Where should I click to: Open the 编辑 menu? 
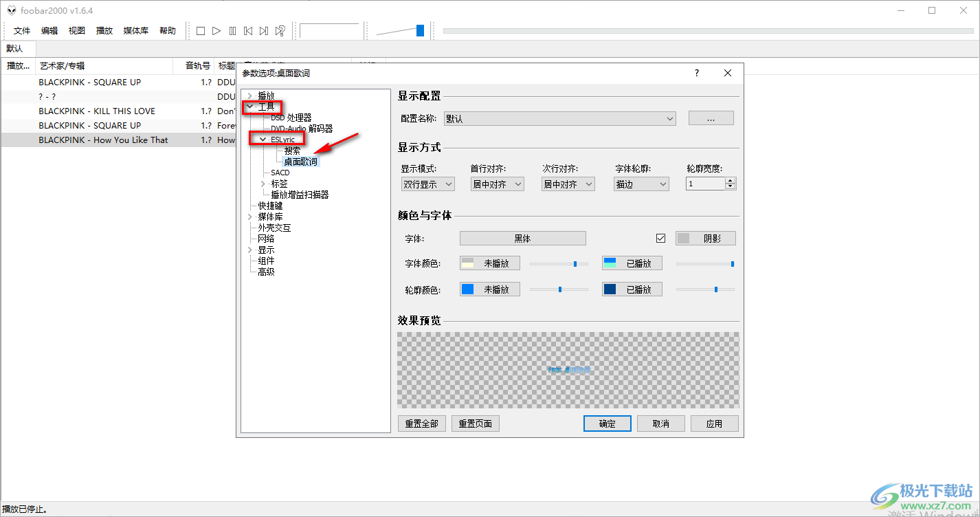point(49,31)
